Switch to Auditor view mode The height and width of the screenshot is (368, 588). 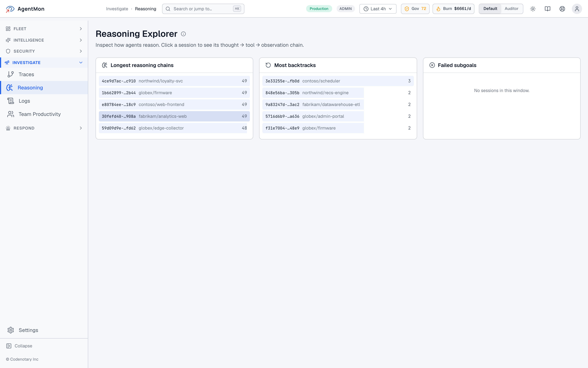(x=511, y=9)
